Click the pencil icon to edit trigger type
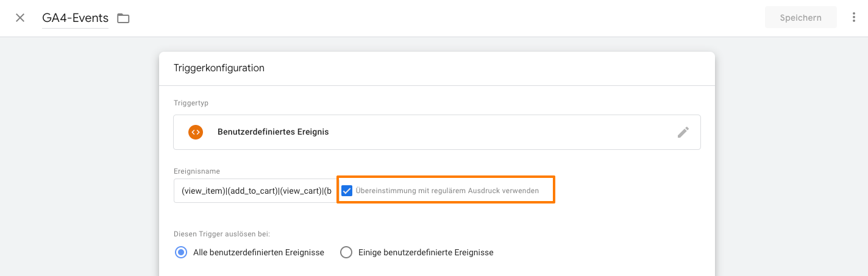Image resolution: width=868 pixels, height=276 pixels. [x=683, y=132]
